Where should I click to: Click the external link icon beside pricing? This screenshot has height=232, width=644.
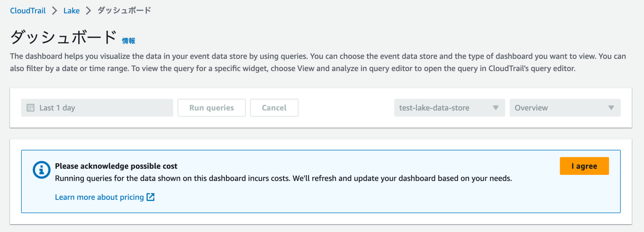tap(151, 197)
